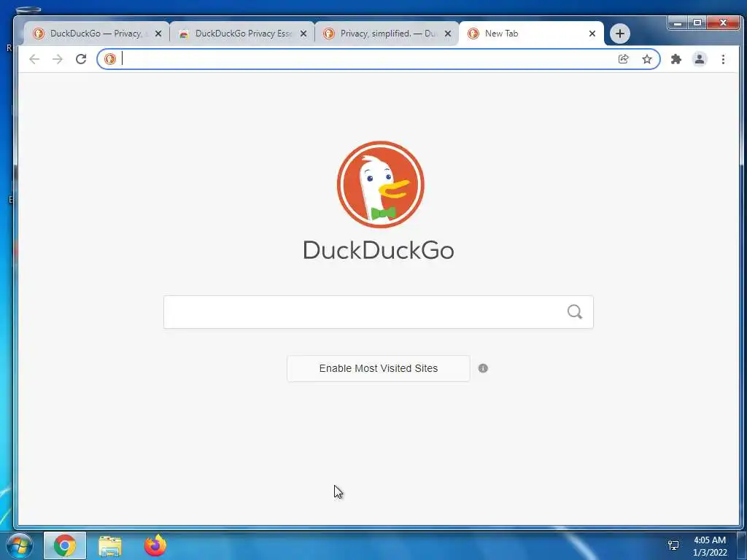This screenshot has height=560, width=747.
Task: Open the Extensions puzzle icon
Action: coord(676,59)
